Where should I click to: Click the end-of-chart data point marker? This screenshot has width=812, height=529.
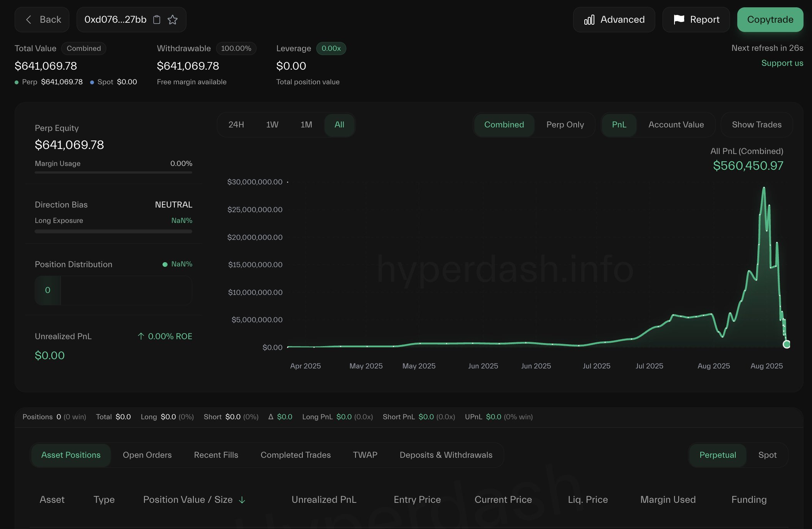(787, 344)
